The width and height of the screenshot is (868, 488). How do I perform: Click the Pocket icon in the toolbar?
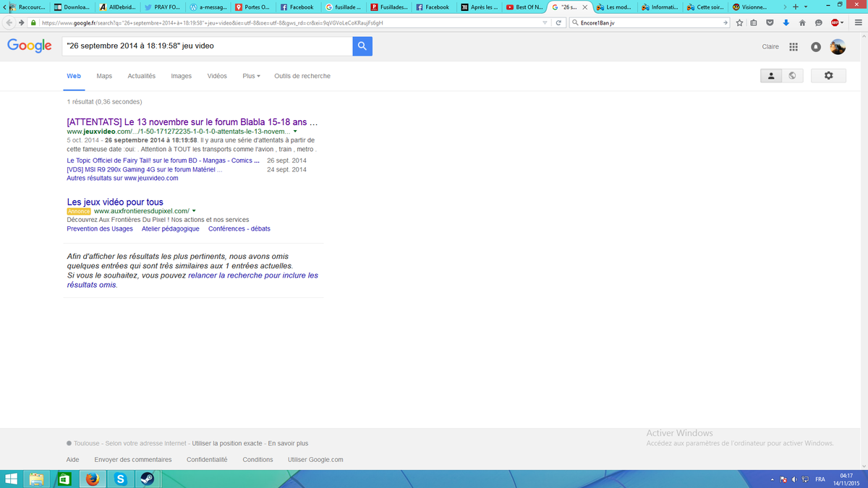[770, 22]
